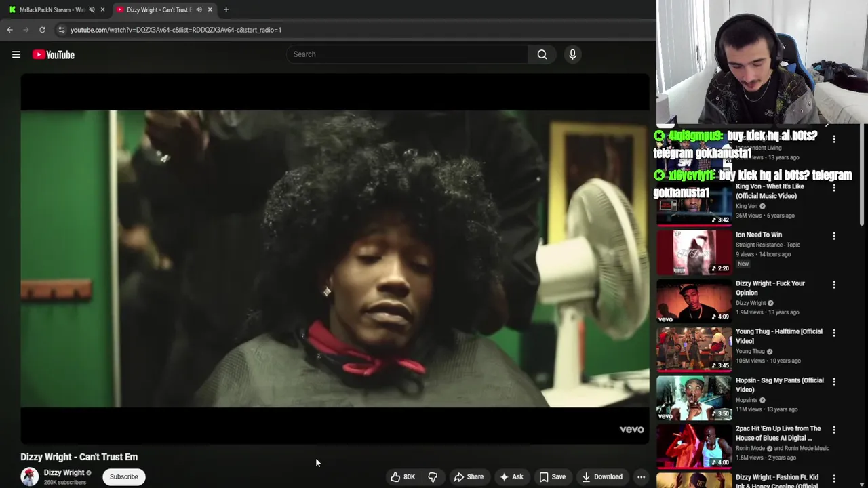Open more actions ellipsis below video
Screen dimensions: 868x488
point(641,476)
